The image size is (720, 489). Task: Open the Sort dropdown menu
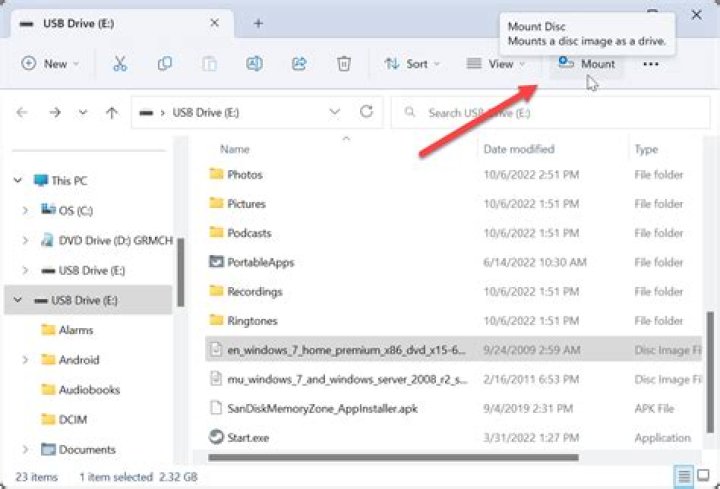[x=409, y=64]
